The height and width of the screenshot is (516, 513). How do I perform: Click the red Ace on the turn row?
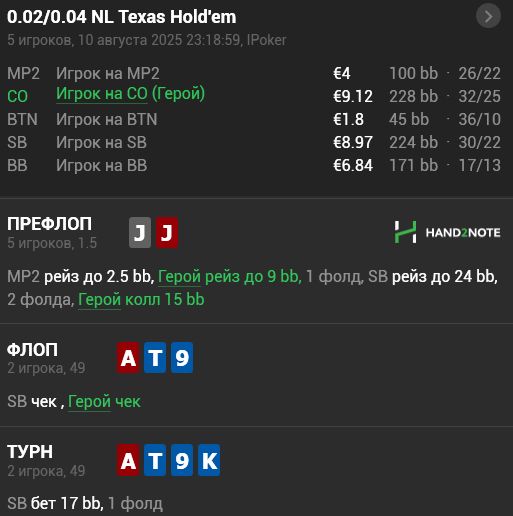click(x=128, y=460)
